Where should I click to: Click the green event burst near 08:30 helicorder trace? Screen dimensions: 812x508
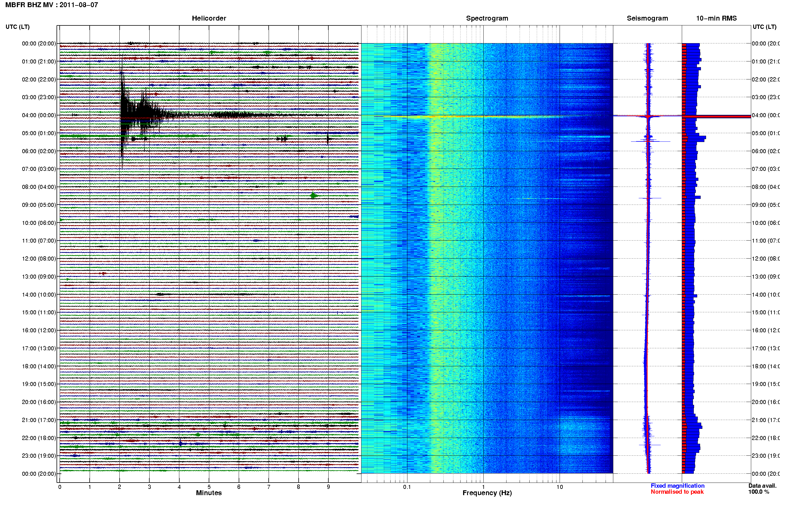[x=313, y=195]
